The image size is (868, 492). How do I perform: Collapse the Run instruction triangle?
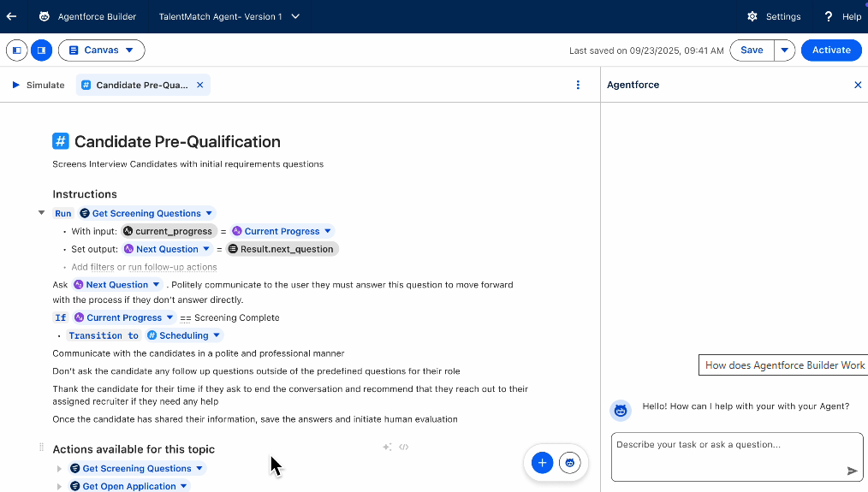42,213
